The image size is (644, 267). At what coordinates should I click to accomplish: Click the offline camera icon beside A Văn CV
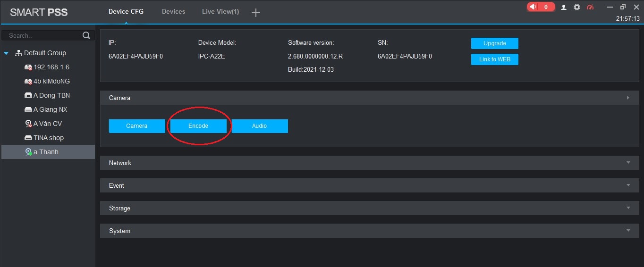point(28,124)
